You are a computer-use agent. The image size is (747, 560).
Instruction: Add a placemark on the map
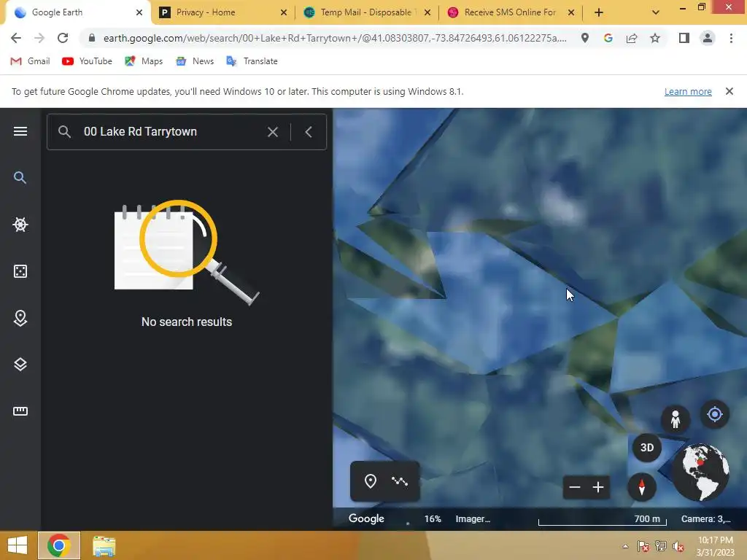tap(370, 481)
